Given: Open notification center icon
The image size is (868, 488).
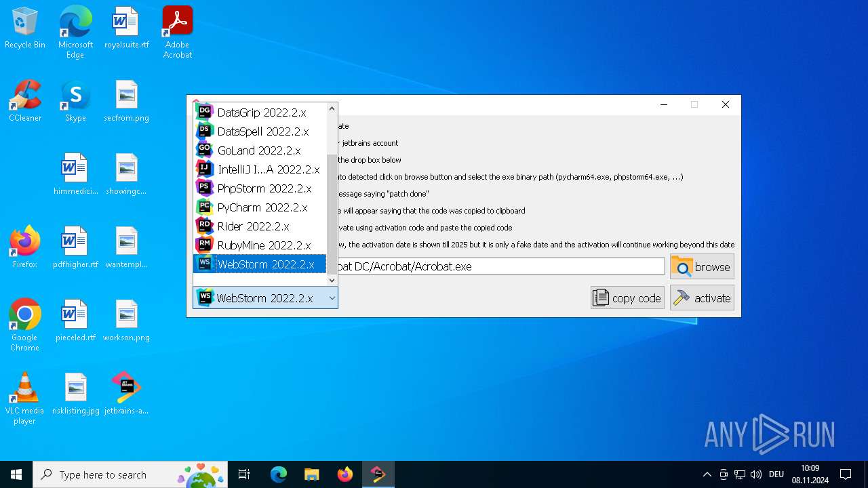Looking at the screenshot, I should pos(846,474).
